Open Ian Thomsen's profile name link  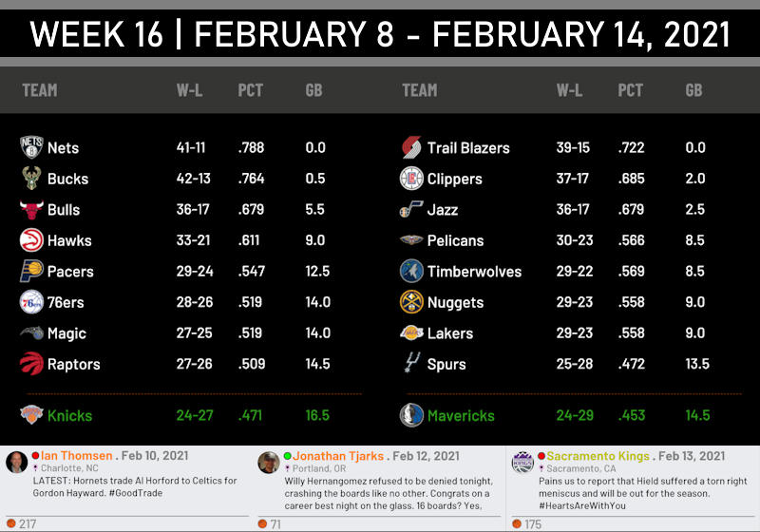coord(77,455)
